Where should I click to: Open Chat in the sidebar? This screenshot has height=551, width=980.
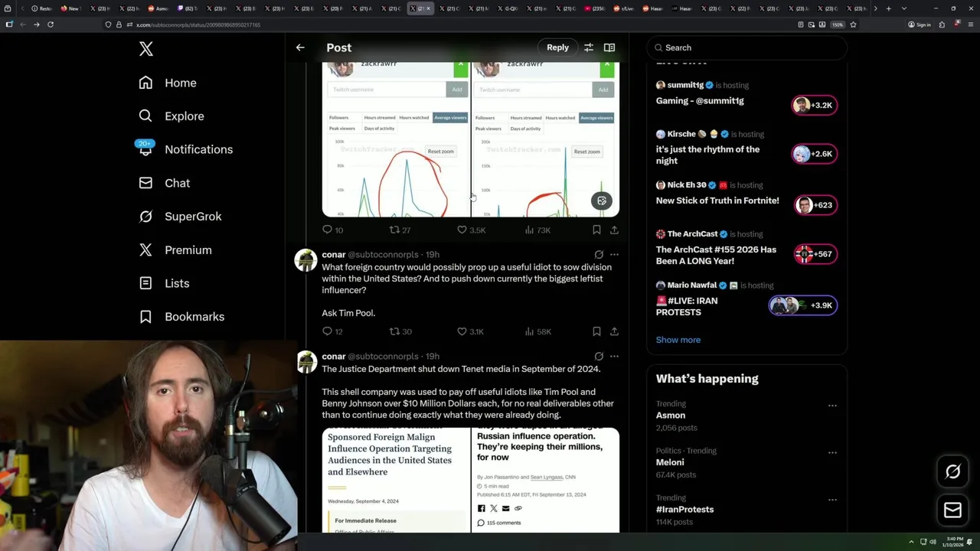click(x=164, y=183)
